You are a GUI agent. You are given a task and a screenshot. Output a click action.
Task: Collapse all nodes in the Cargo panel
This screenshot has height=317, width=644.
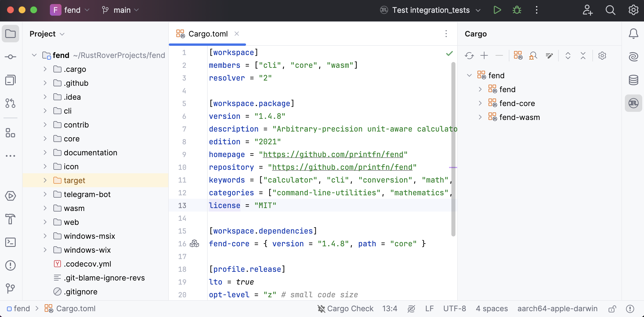(583, 56)
